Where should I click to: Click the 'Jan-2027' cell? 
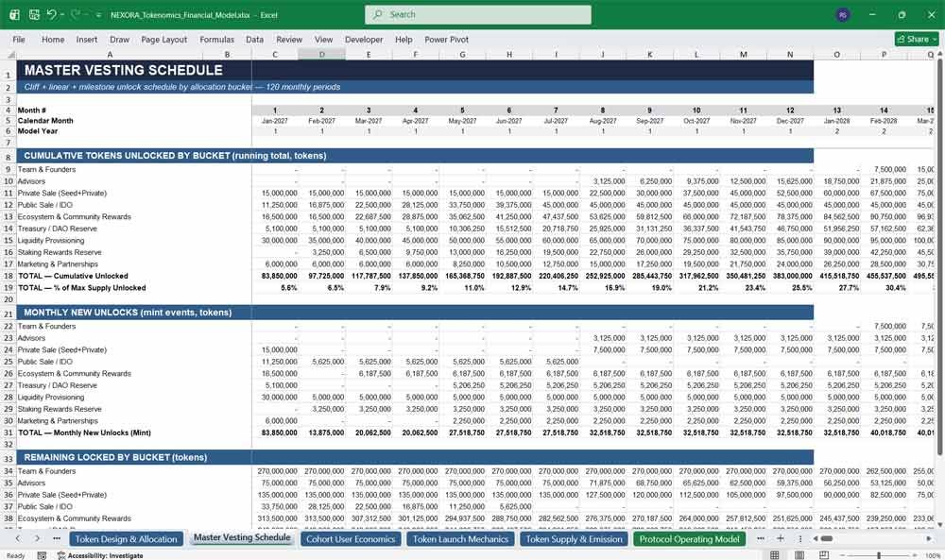click(275, 121)
